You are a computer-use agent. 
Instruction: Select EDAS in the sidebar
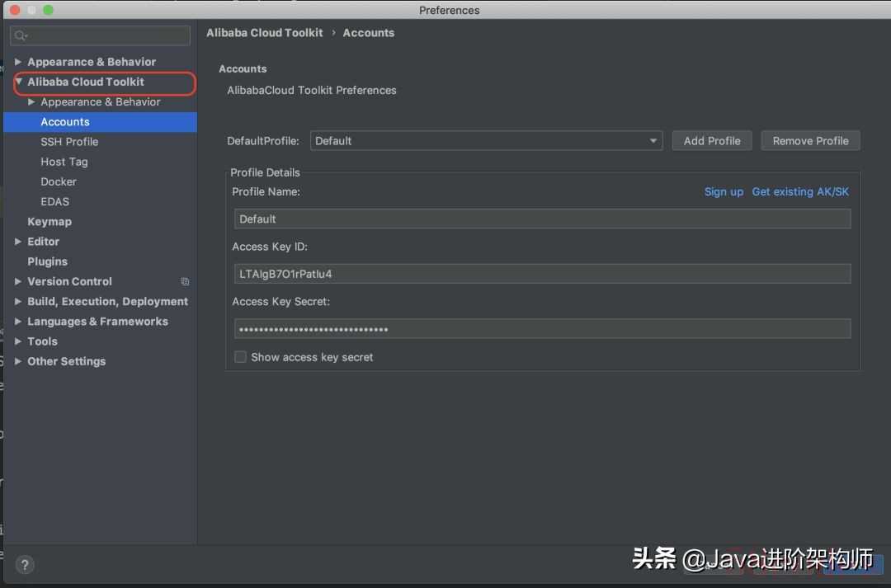(55, 201)
